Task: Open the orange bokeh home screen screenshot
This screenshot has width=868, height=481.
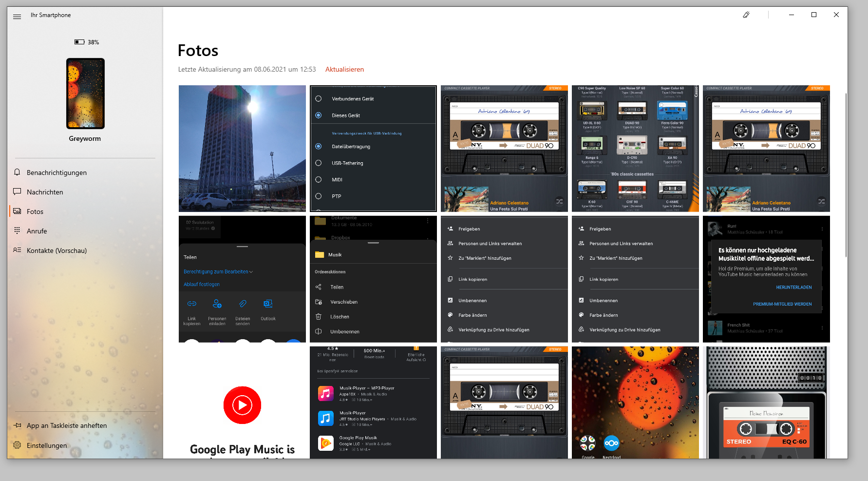Action: coord(635,403)
